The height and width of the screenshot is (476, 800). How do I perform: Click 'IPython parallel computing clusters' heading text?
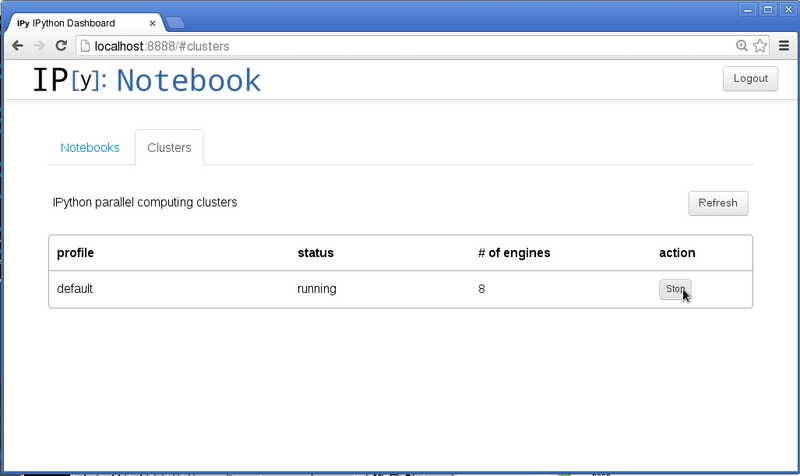coord(145,203)
